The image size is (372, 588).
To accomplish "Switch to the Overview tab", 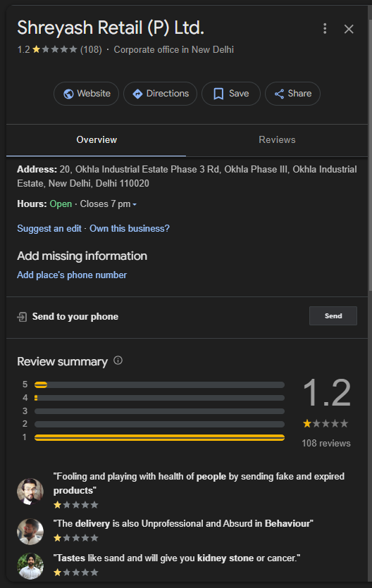I will 97,140.
